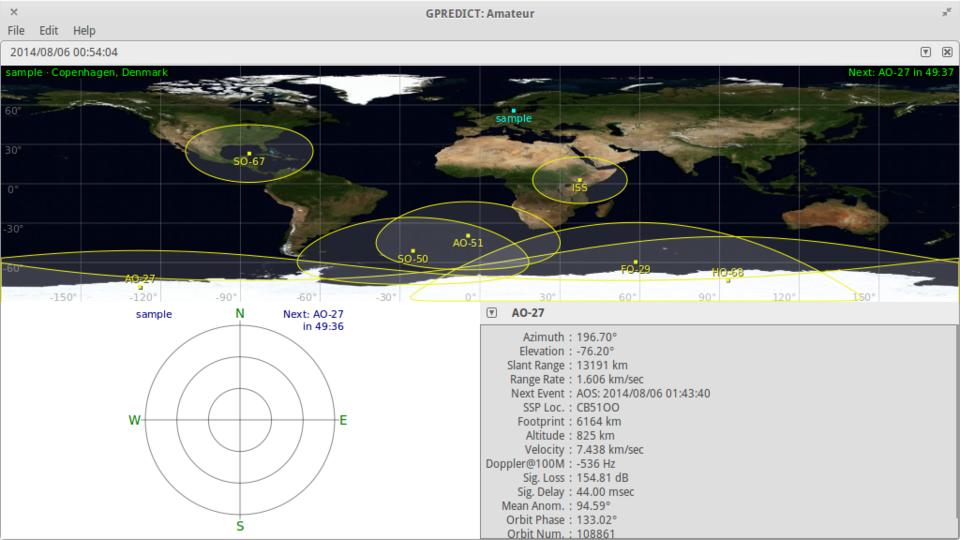Open the Help menu

coord(84,31)
